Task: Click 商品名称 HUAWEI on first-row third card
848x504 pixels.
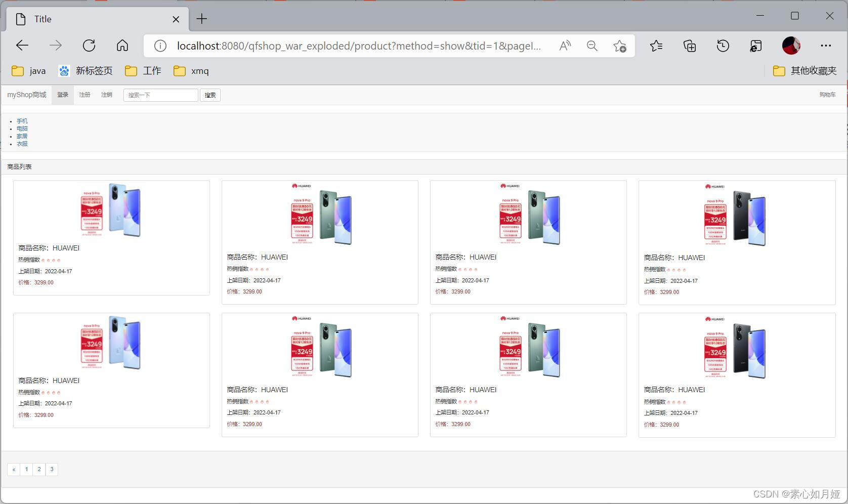Action: pos(466,257)
